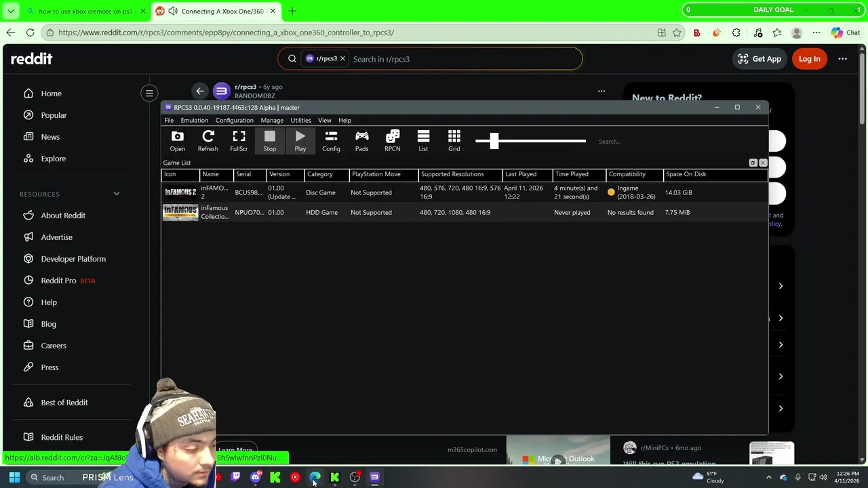Open the View menu in RPCS3
The width and height of the screenshot is (868, 488).
tap(325, 120)
